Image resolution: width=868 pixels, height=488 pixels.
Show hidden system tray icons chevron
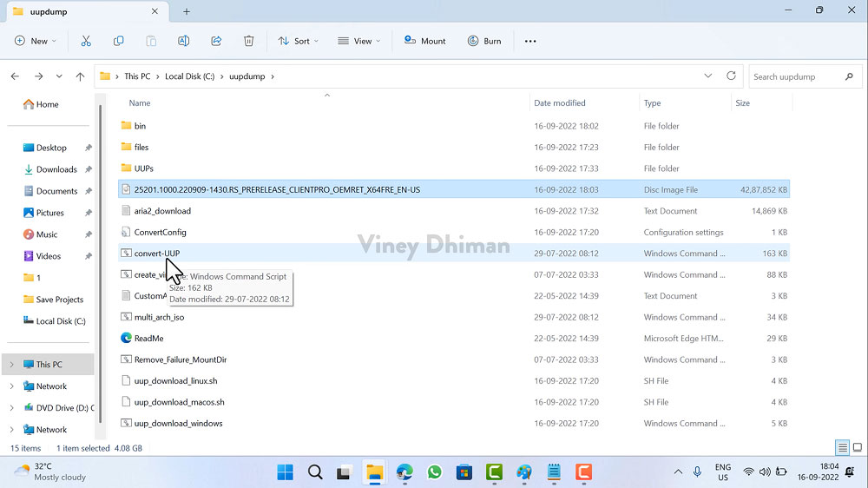(678, 472)
